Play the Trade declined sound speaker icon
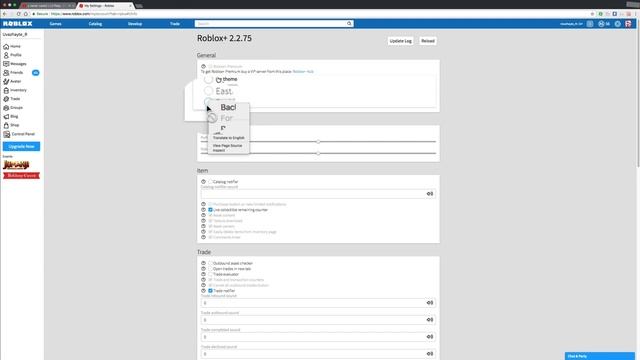 [x=430, y=354]
